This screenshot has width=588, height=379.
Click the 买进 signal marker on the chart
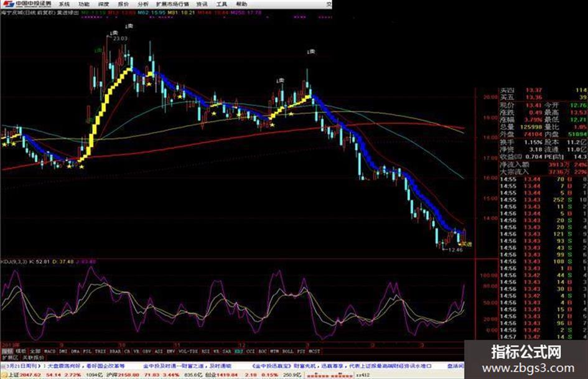coord(467,244)
